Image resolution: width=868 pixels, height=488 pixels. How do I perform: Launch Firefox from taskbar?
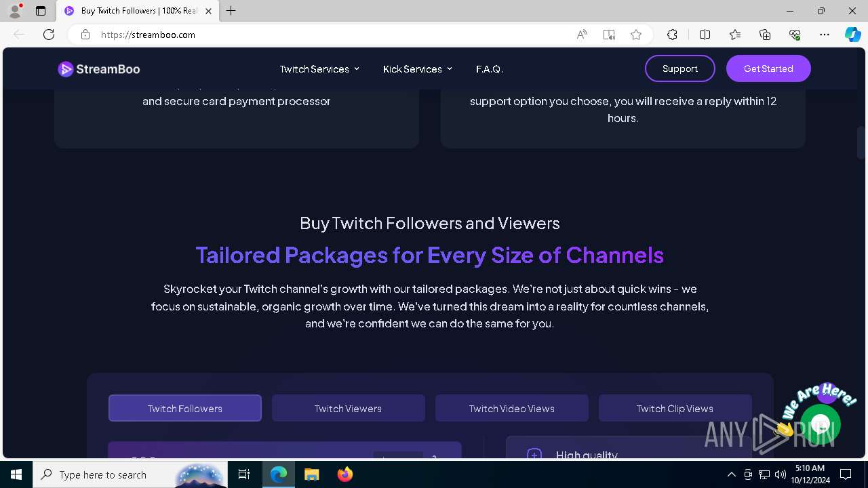[344, 474]
